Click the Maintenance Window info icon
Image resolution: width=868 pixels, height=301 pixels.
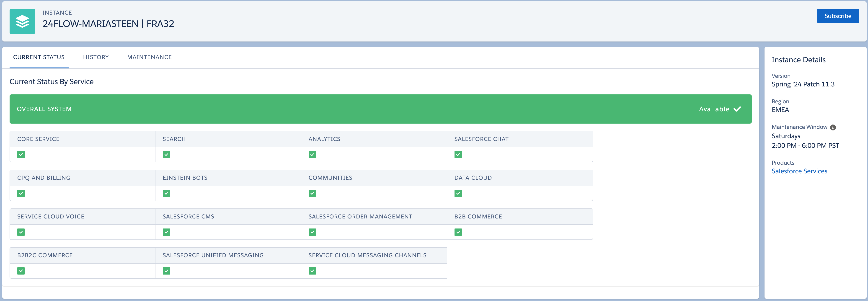tap(833, 127)
